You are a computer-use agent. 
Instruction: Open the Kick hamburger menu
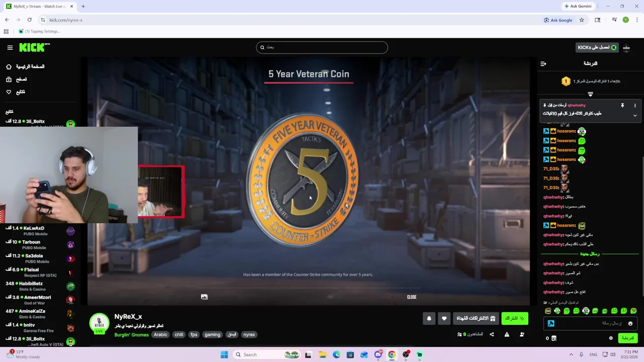[x=10, y=47]
